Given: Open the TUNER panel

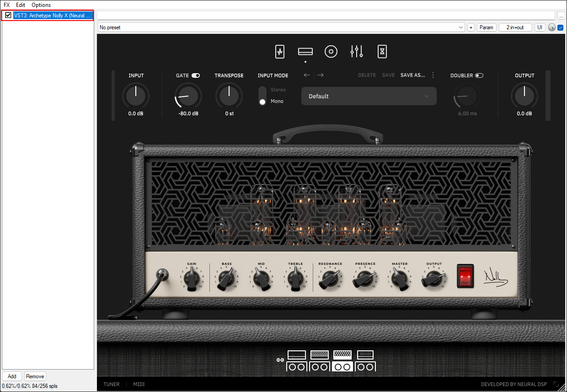Looking at the screenshot, I should tap(112, 385).
